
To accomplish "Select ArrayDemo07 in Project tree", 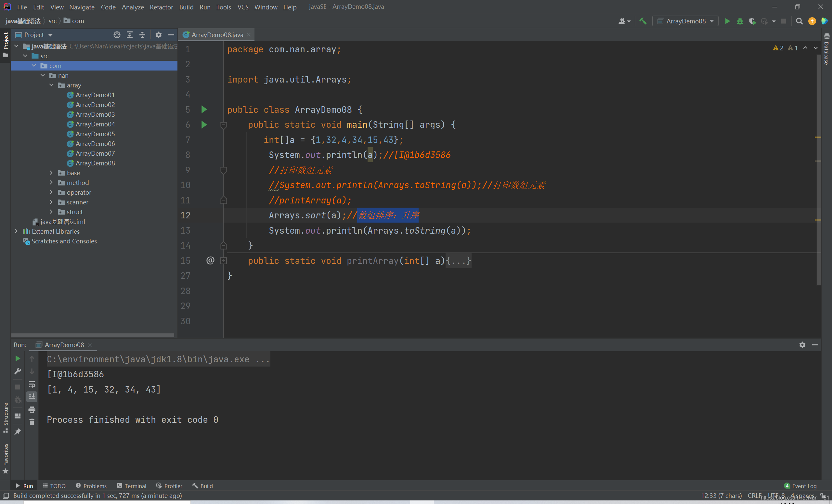I will (x=96, y=153).
